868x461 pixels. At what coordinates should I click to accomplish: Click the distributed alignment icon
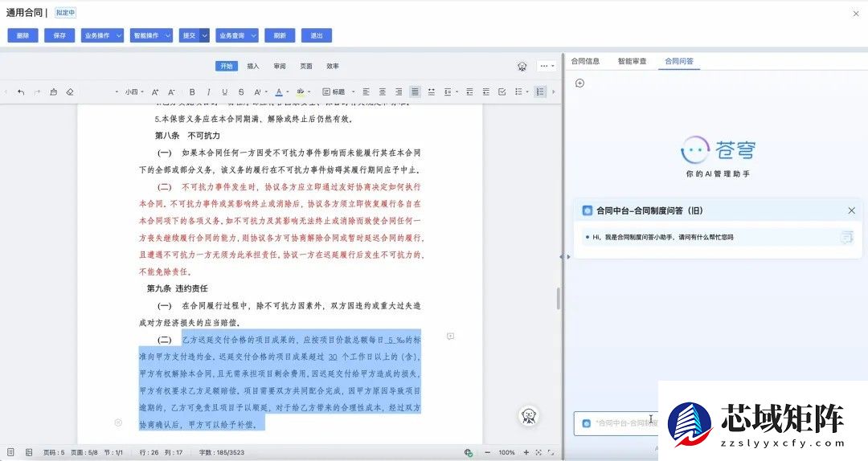click(x=432, y=92)
